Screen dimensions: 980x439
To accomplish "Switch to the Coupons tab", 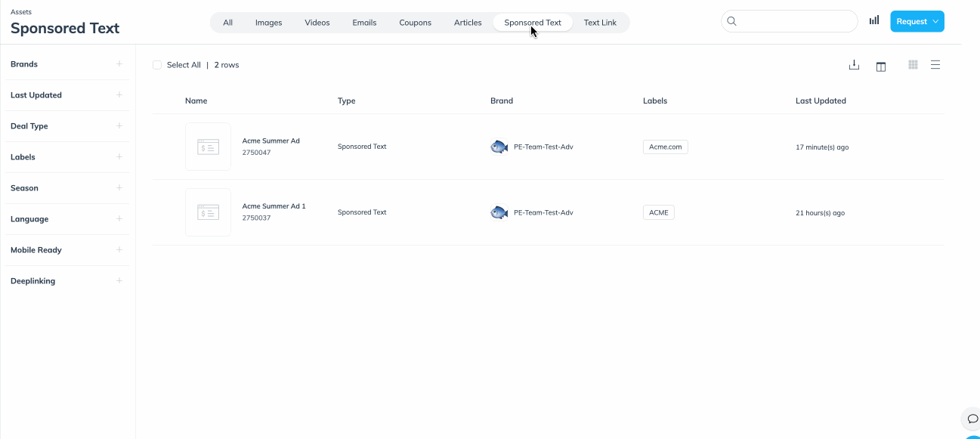I will (416, 23).
